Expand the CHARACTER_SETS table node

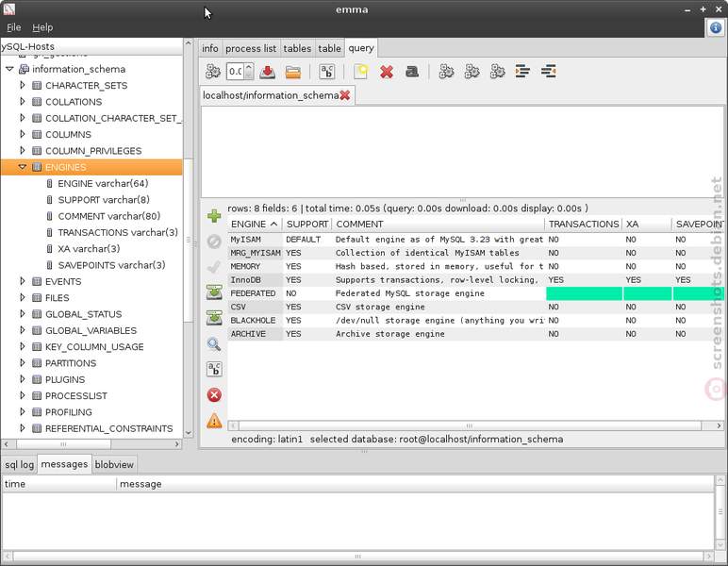tap(23, 85)
